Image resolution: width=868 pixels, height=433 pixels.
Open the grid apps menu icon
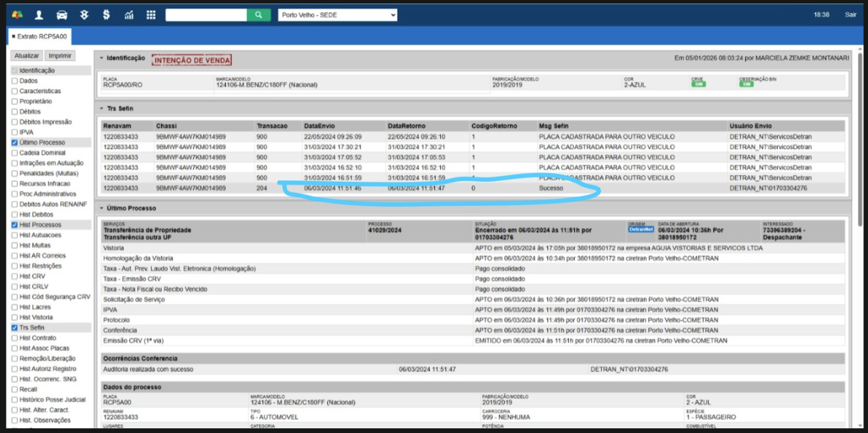pos(151,15)
